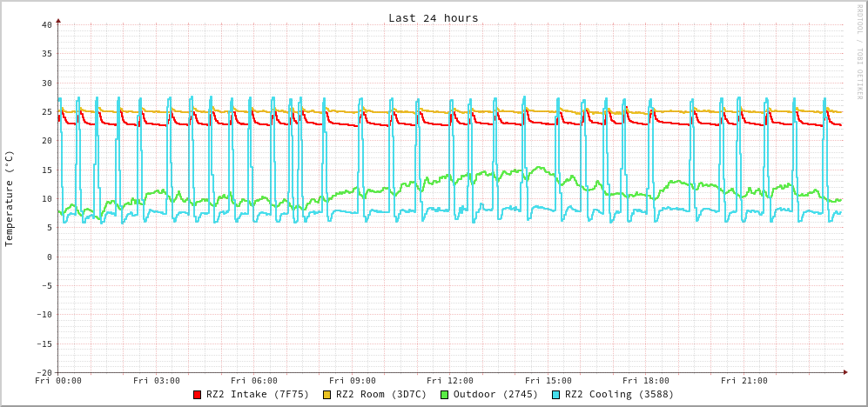Click the 'Fri 03:00' time axis label
Image resolution: width=868 pixels, height=407 pixels.
pos(157,380)
